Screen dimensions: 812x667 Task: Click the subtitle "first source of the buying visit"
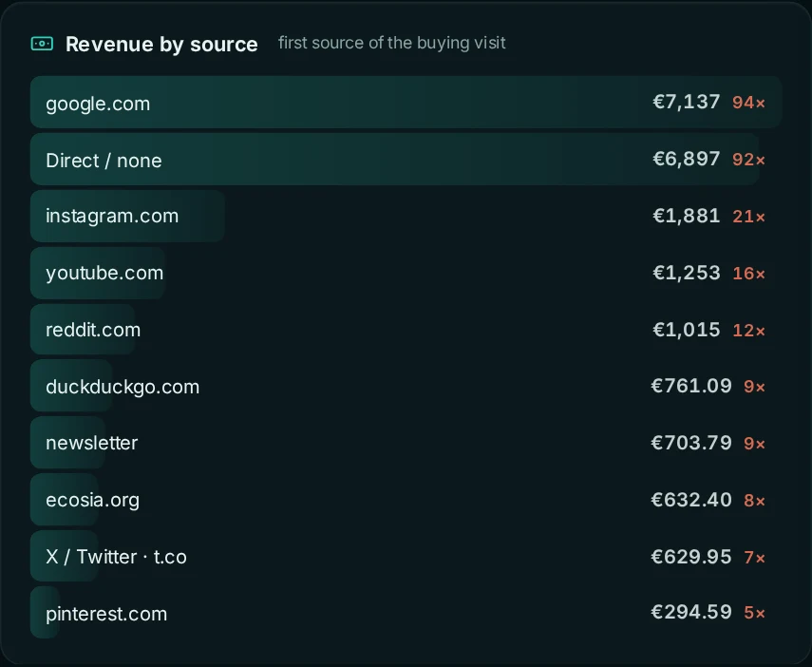pyautogui.click(x=391, y=43)
